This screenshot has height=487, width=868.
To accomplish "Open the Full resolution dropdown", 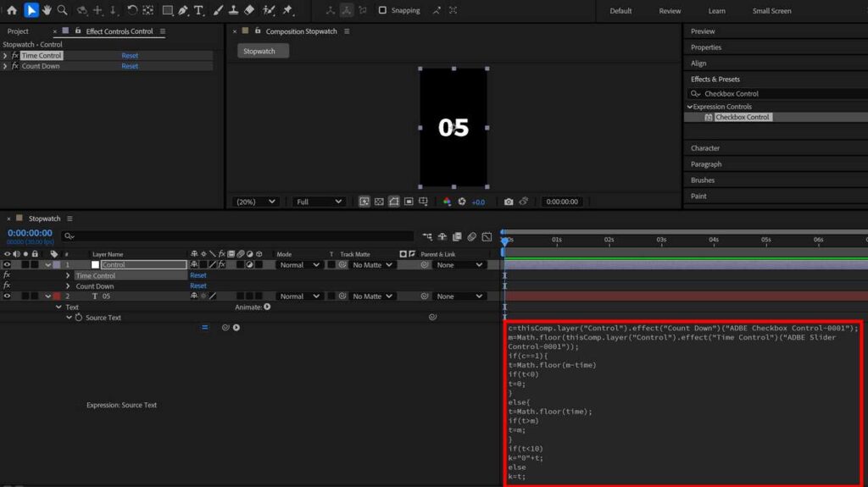I will pyautogui.click(x=319, y=202).
